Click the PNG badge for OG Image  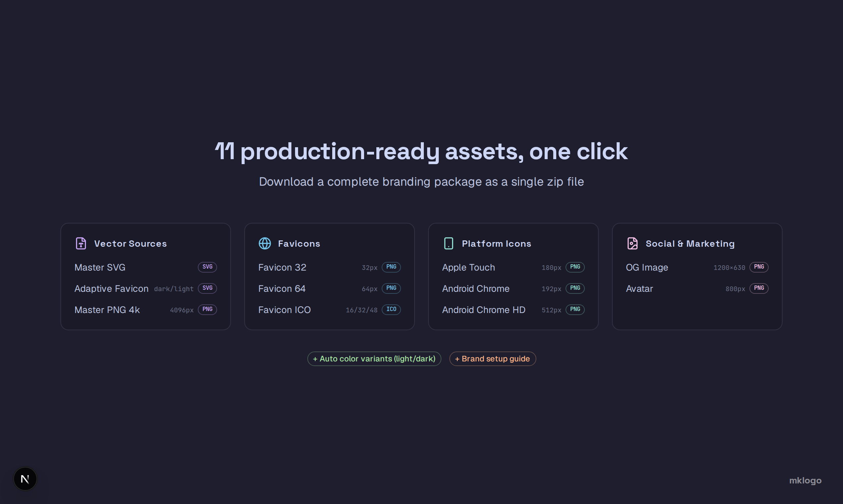pyautogui.click(x=759, y=267)
